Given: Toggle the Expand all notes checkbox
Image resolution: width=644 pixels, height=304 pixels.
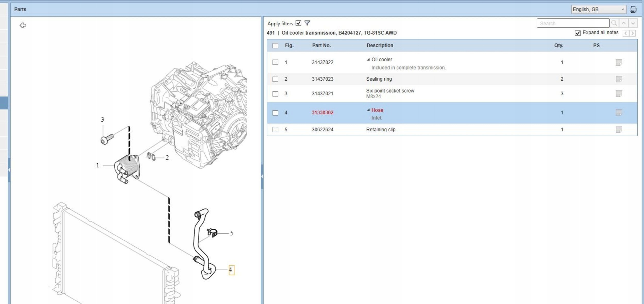Looking at the screenshot, I should pyautogui.click(x=578, y=33).
